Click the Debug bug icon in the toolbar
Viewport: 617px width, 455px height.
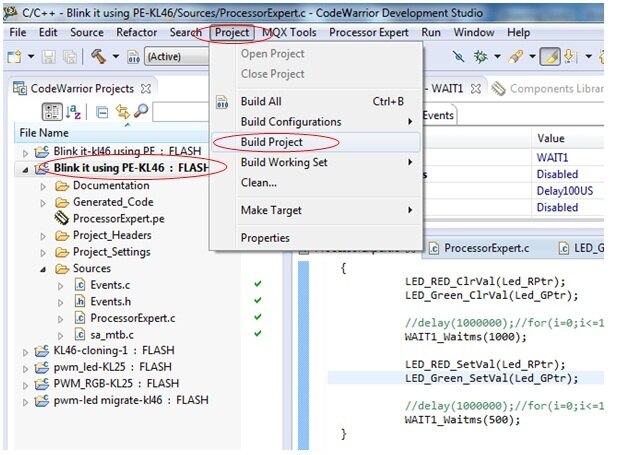pyautogui.click(x=480, y=57)
